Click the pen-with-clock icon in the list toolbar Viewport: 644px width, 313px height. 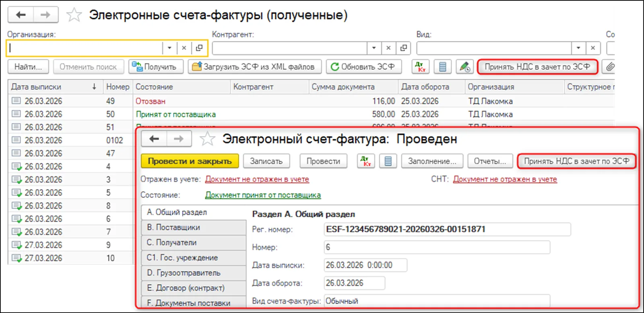pos(464,67)
